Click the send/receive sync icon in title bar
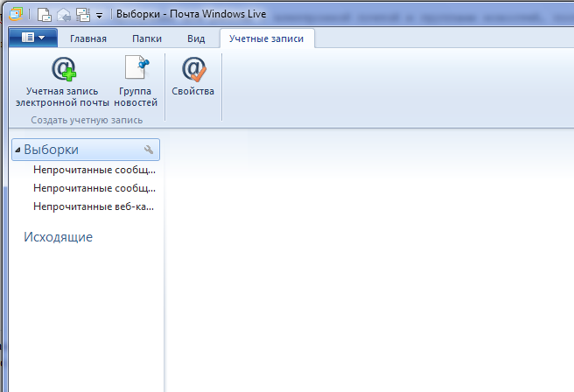574x392 pixels. [82, 14]
